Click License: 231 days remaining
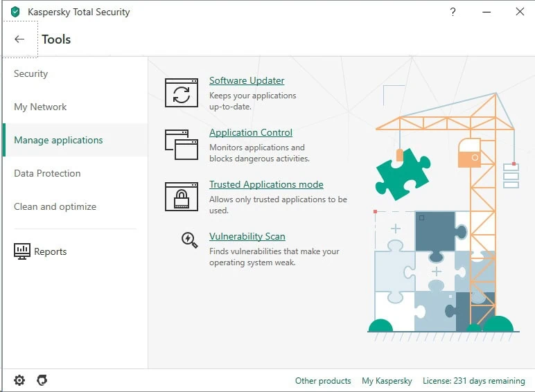Screen dimensions: 535x392 [x=473, y=381]
